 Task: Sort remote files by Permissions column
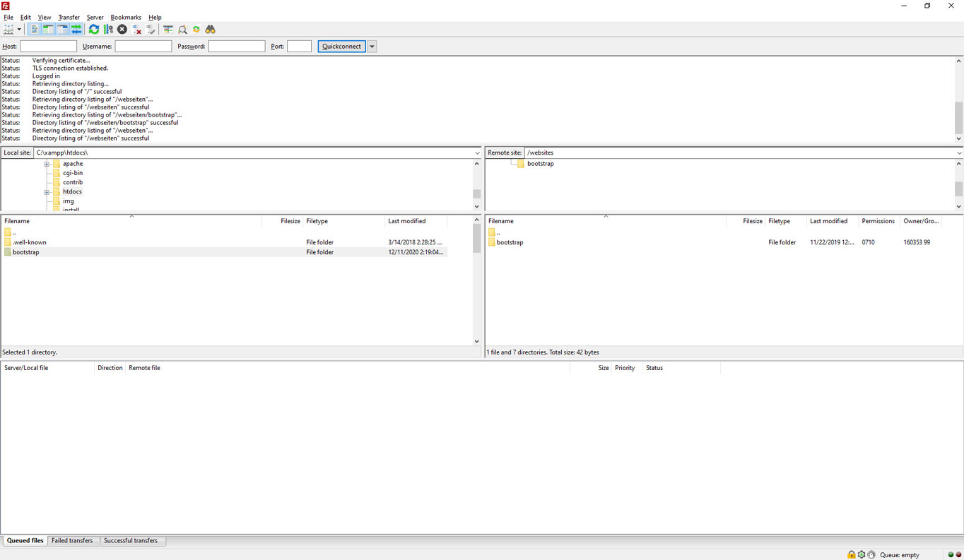click(x=878, y=221)
